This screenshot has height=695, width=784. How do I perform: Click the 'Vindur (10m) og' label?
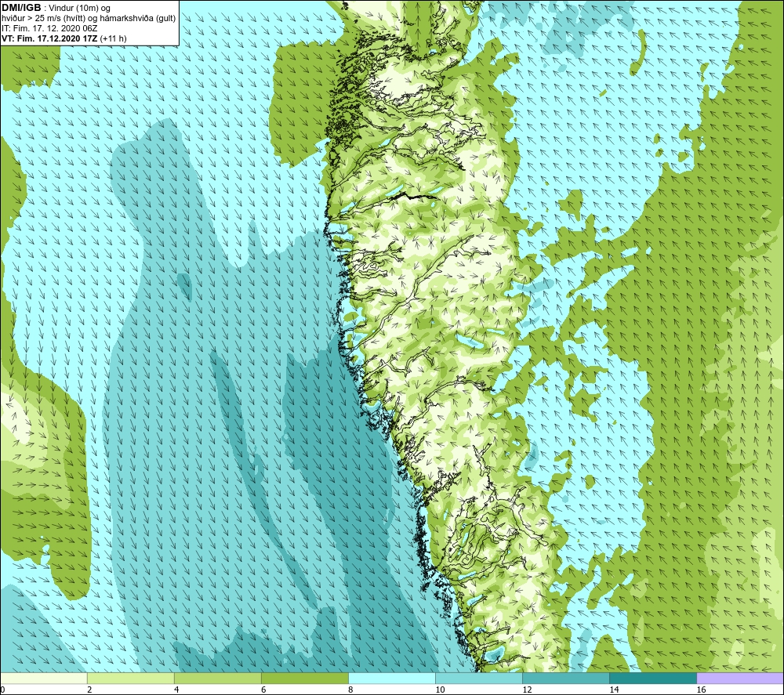[81, 9]
